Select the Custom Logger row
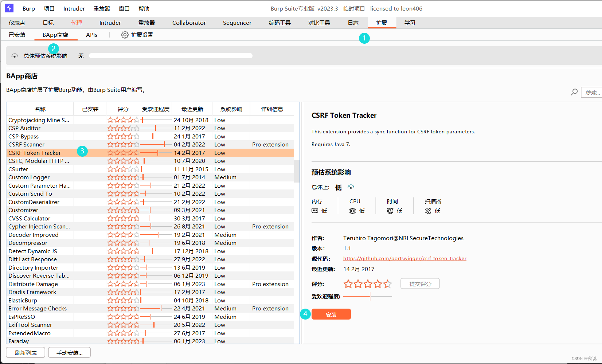Viewport: 602px width, 364px height. click(150, 177)
